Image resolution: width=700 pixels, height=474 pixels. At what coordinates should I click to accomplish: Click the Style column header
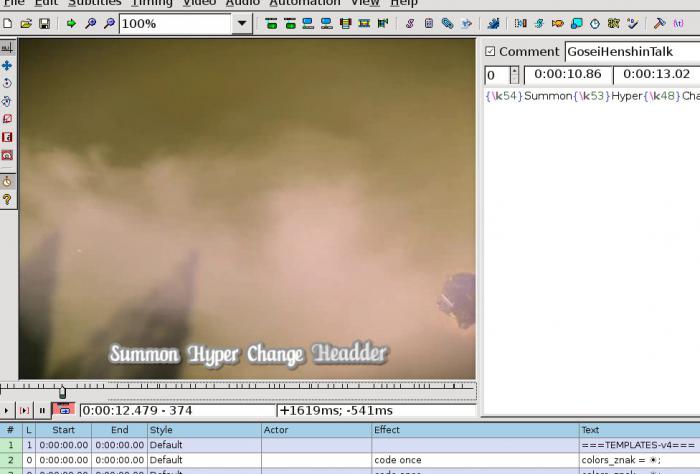coord(204,430)
